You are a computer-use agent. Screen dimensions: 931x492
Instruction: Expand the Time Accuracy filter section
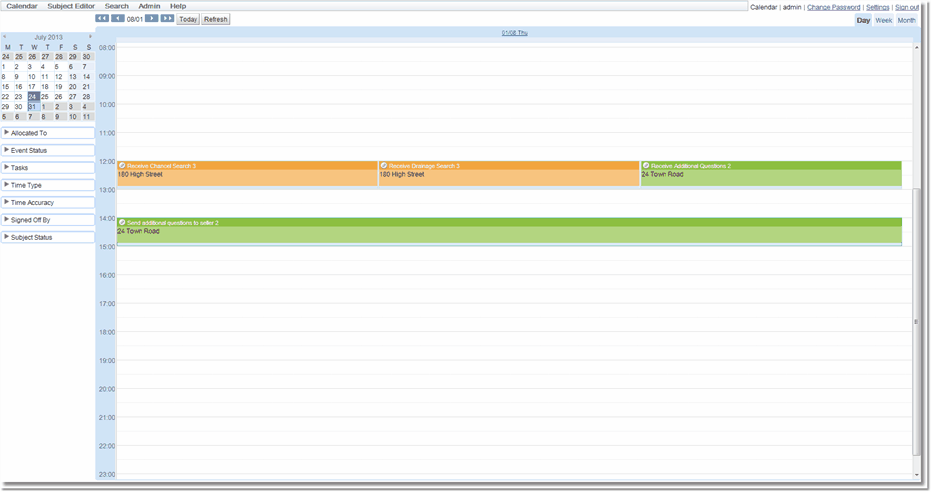point(7,202)
